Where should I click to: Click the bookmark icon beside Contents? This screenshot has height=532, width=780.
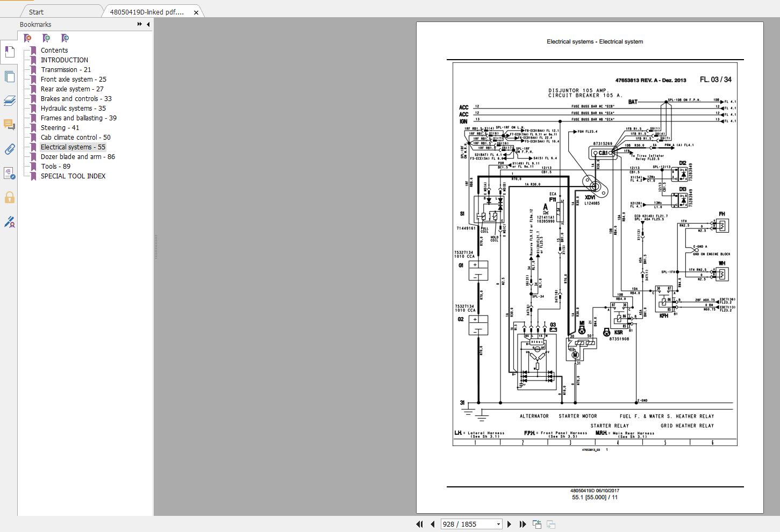click(x=33, y=50)
